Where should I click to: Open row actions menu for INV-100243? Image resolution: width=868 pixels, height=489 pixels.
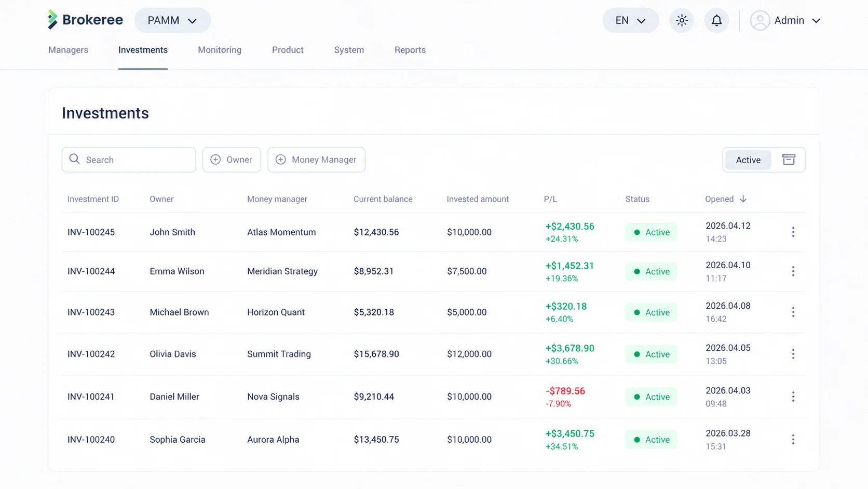click(x=793, y=312)
